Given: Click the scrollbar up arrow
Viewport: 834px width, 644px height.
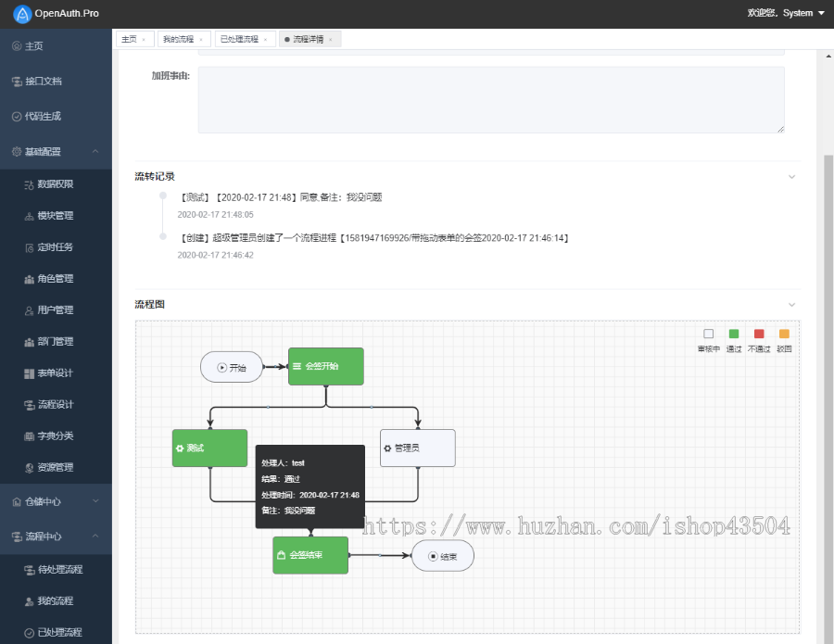Looking at the screenshot, I should 828,56.
